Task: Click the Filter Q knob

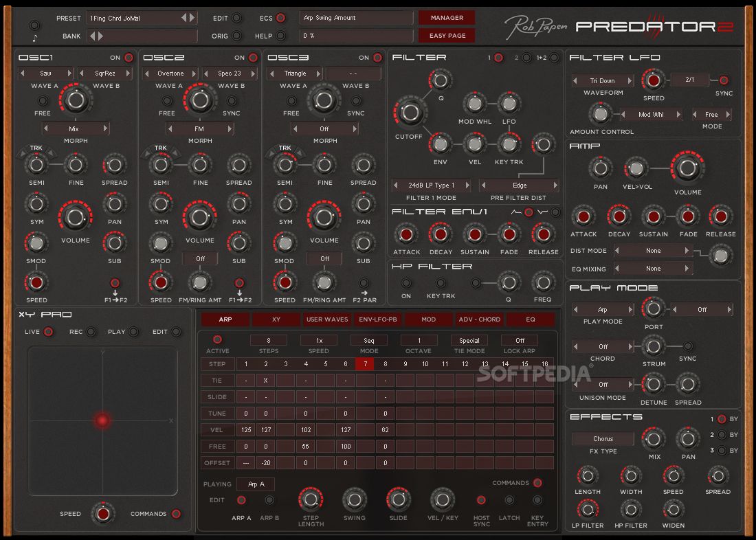Action: click(440, 80)
